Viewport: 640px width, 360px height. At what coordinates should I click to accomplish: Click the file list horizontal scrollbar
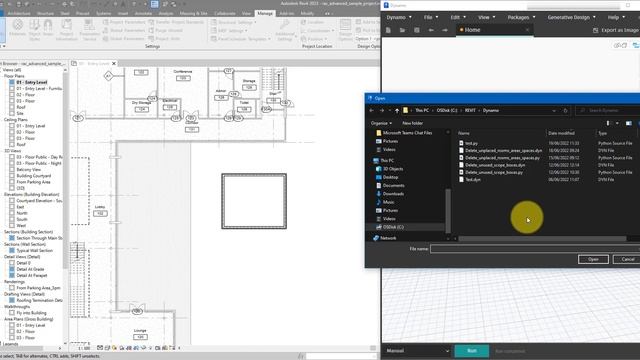coord(542,239)
